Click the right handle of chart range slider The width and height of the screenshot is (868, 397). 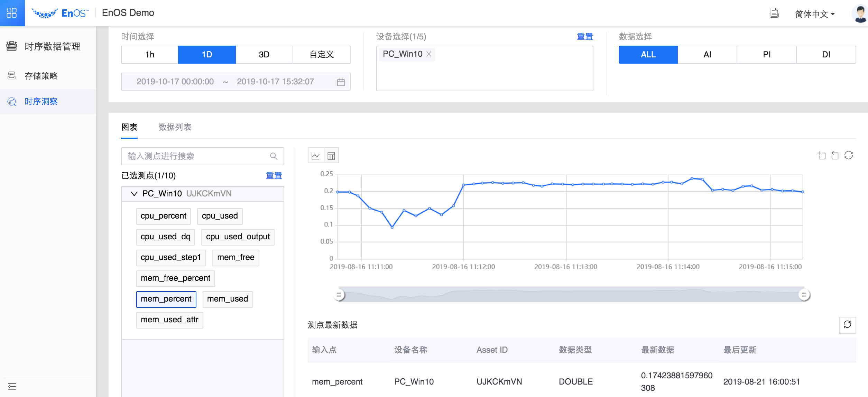point(804,295)
